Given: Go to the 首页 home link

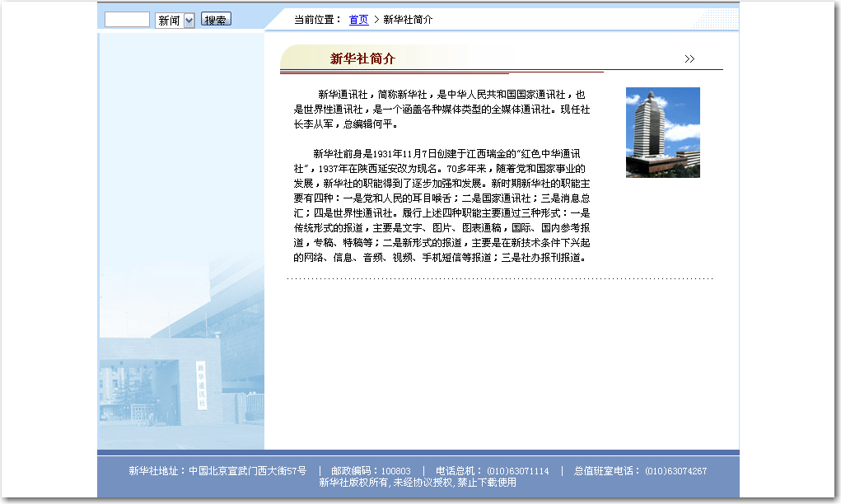Looking at the screenshot, I should [359, 20].
